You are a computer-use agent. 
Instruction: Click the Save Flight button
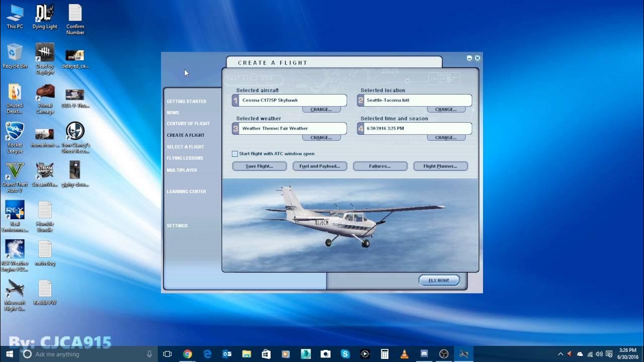(260, 166)
